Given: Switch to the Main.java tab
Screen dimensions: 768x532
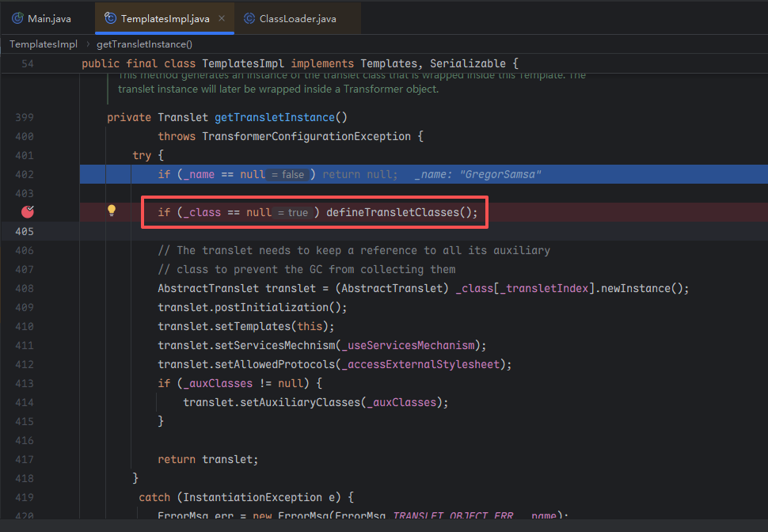Looking at the screenshot, I should click(48, 18).
